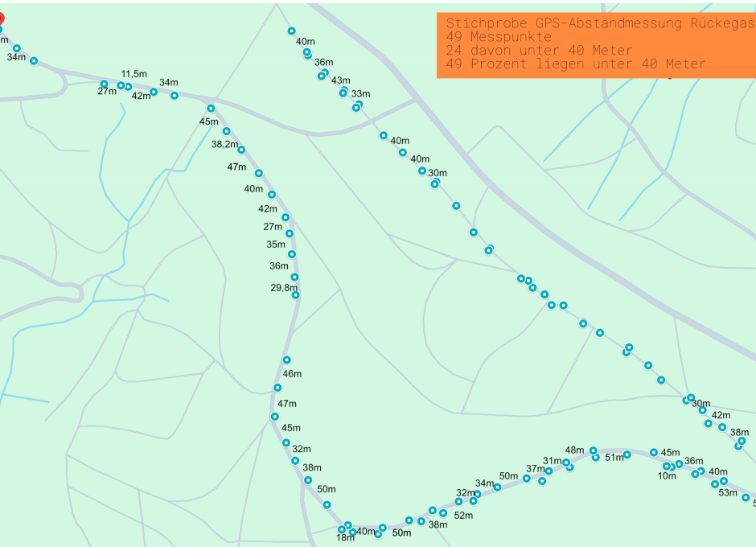Select the 31m distance label
The width and height of the screenshot is (756, 547).
pyautogui.click(x=553, y=461)
